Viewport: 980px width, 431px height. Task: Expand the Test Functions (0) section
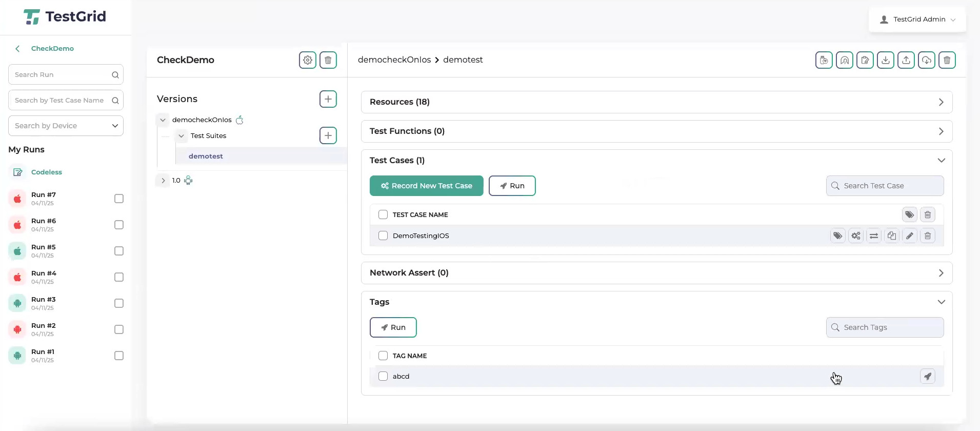(657, 131)
